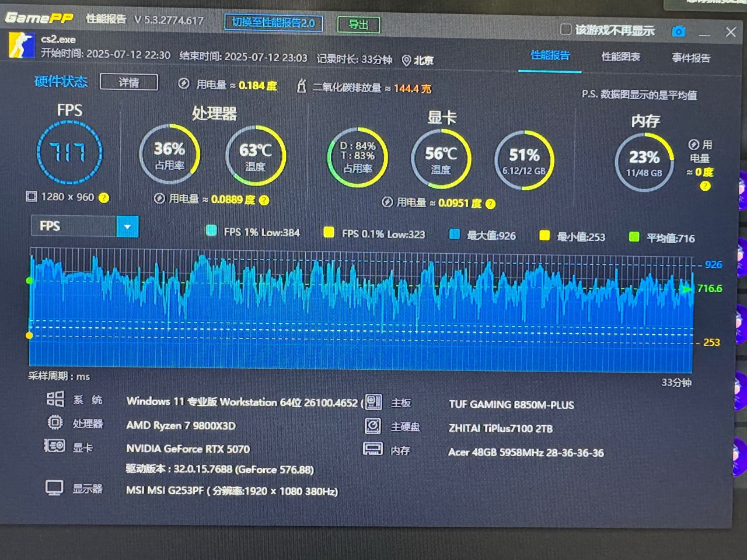Click the 最大值 legend color swatch
The width and height of the screenshot is (747, 560).
(x=455, y=235)
